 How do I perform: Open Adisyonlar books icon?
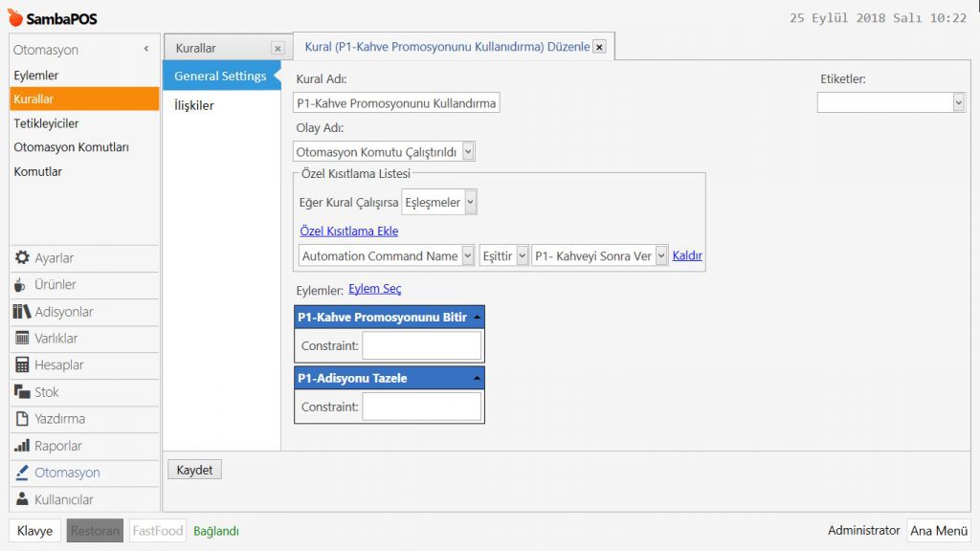point(22,312)
